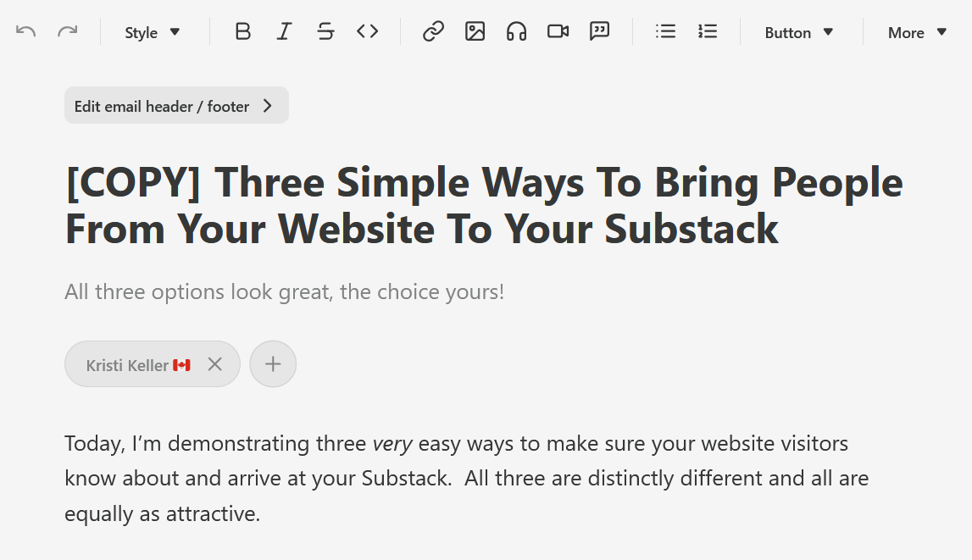Create a numbered list
The width and height of the screenshot is (972, 560).
coord(708,31)
